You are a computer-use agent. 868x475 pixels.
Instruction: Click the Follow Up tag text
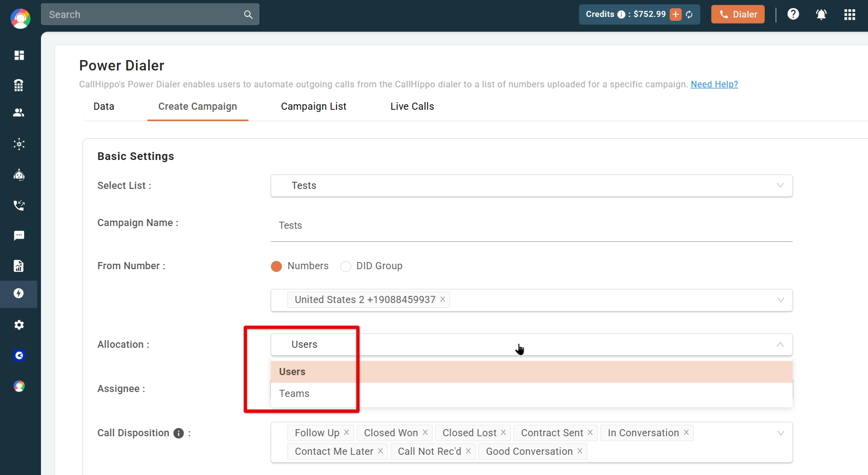[317, 433]
